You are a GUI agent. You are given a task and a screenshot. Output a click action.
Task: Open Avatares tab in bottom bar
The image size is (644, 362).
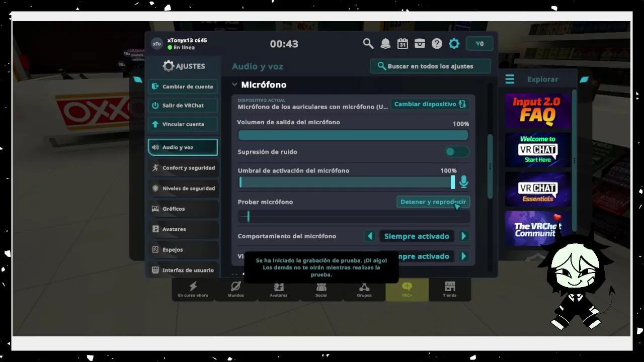pyautogui.click(x=278, y=290)
